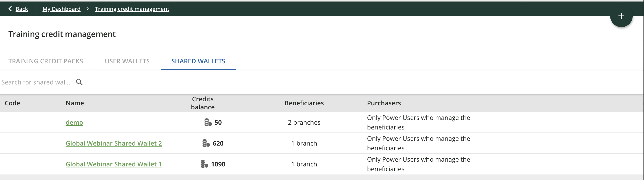
Task: Click the Credits balance column header
Action: pos(203,103)
